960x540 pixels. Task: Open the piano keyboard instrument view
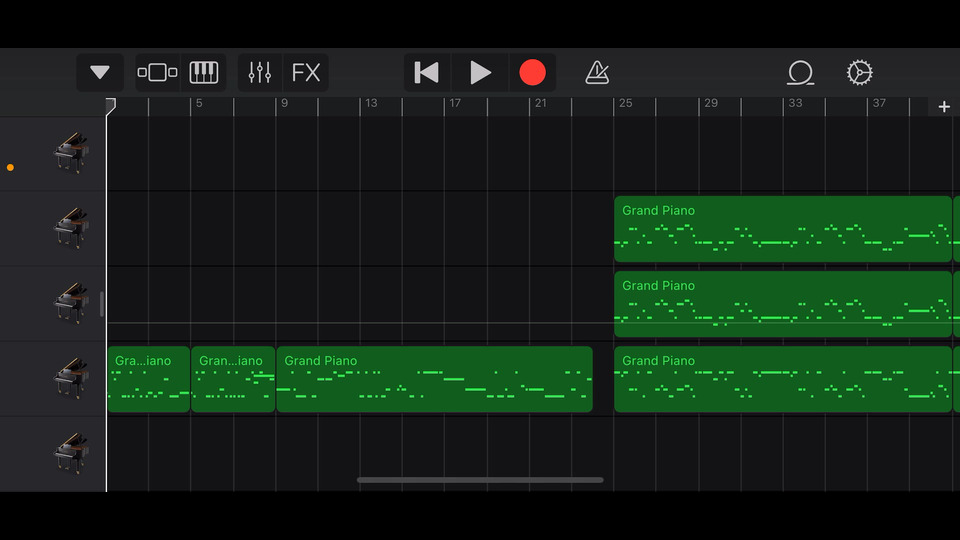[204, 72]
